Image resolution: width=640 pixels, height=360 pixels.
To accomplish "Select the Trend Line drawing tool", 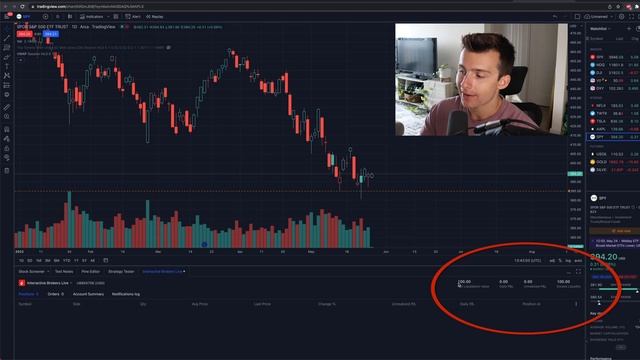I will [7, 38].
